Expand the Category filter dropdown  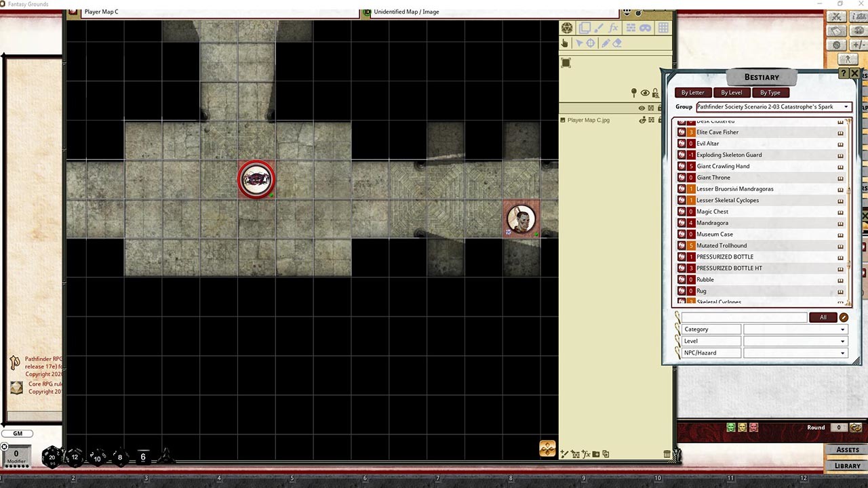click(842, 329)
